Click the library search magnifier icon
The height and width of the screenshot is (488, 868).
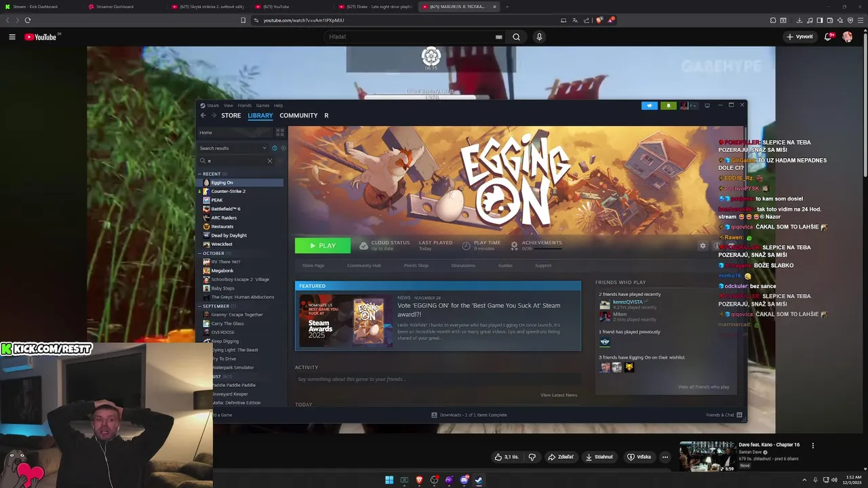[x=203, y=161]
